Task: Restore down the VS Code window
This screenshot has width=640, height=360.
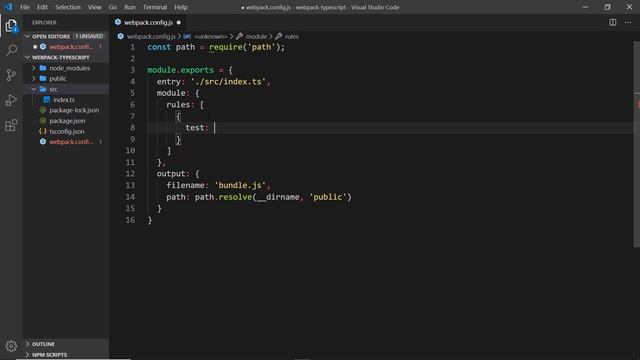Action: pyautogui.click(x=607, y=7)
